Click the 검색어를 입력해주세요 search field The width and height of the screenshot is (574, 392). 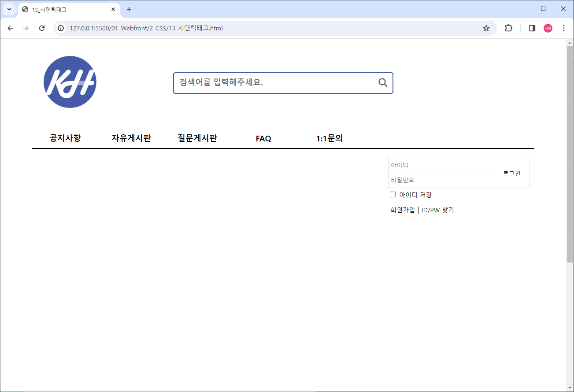coord(264,83)
